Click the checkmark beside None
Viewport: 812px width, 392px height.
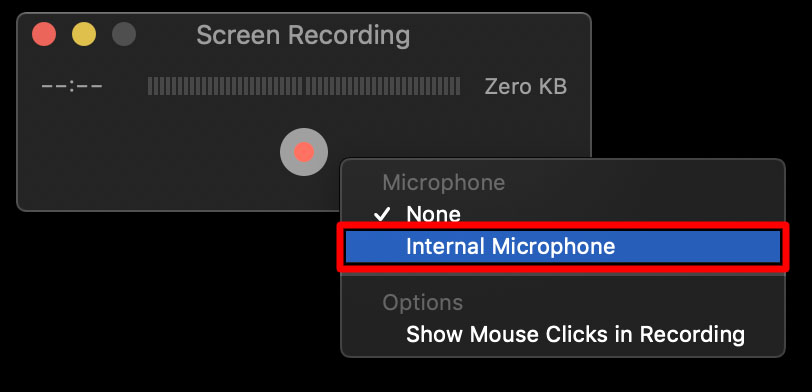coord(382,214)
